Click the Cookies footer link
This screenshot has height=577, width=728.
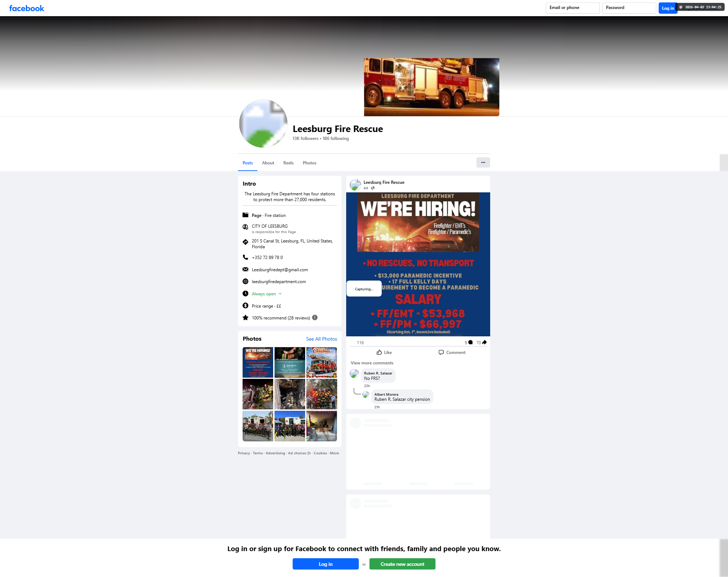pos(320,453)
